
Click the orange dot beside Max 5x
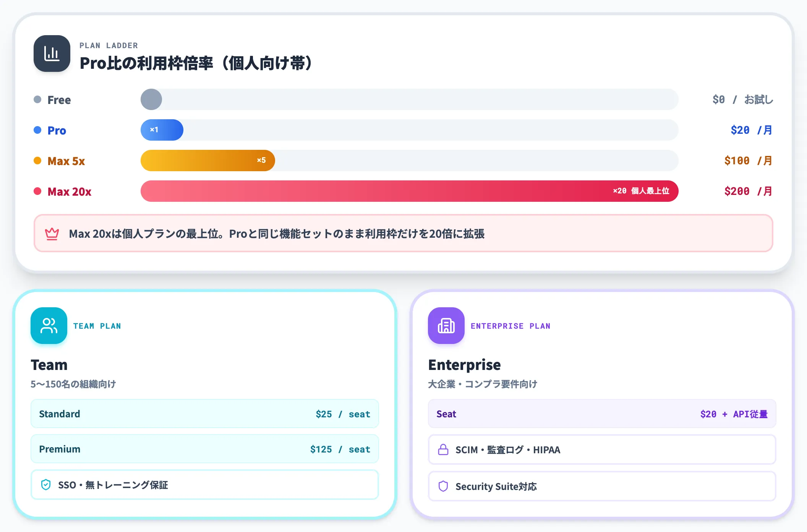click(37, 161)
